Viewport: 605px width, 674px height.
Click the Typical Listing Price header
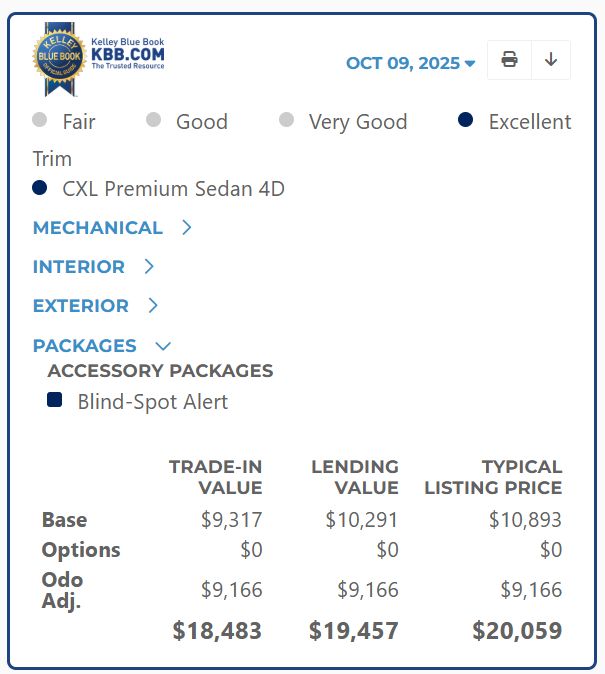point(493,477)
